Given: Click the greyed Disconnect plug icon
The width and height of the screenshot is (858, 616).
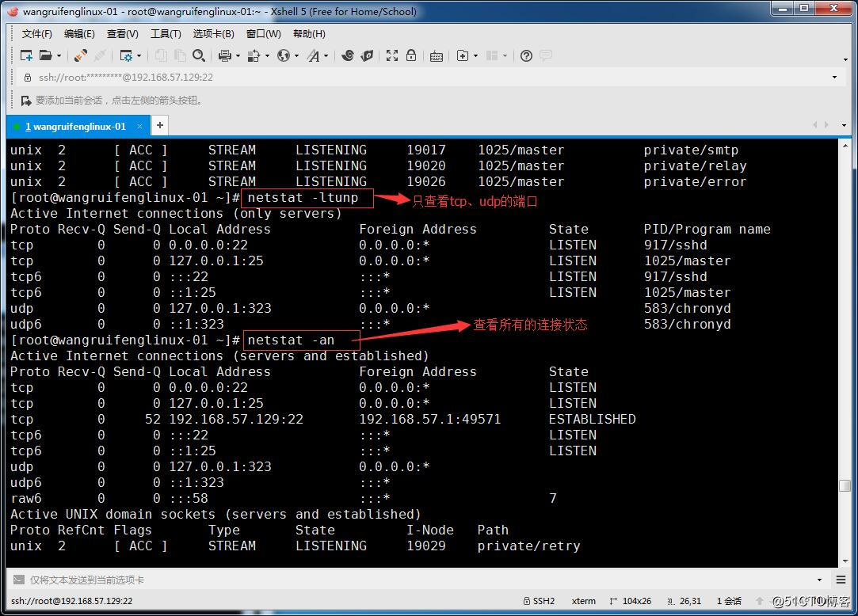Looking at the screenshot, I should click(x=100, y=55).
